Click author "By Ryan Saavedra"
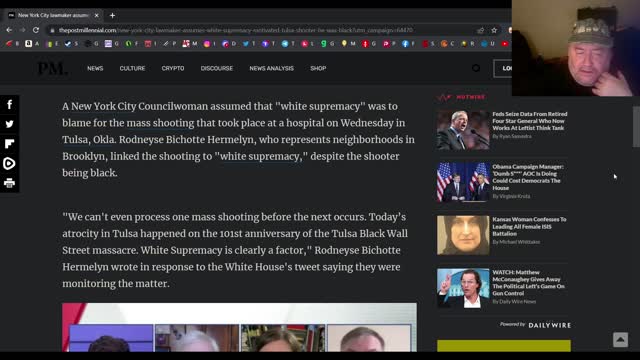640x360 pixels. click(x=512, y=136)
